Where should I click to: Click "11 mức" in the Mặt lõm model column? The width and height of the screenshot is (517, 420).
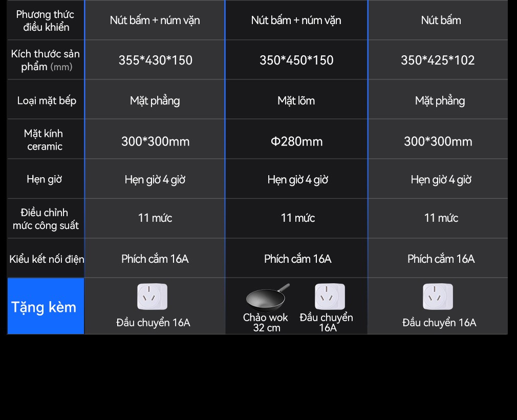click(298, 218)
